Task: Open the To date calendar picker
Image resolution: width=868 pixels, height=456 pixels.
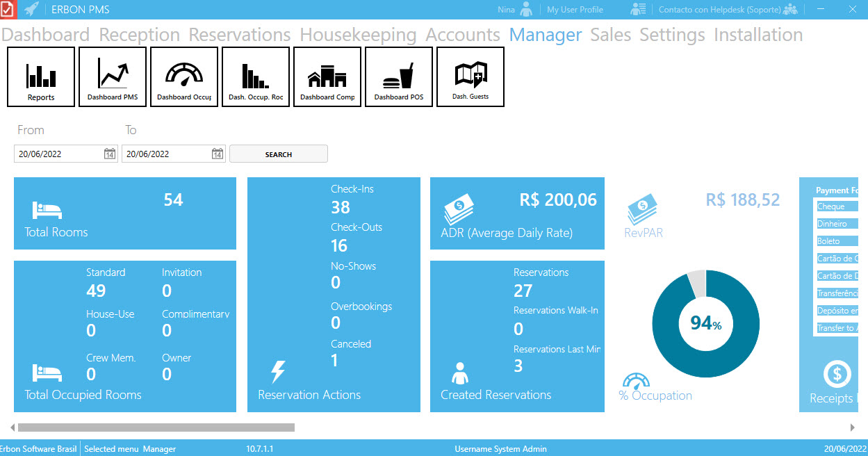Action: point(218,154)
